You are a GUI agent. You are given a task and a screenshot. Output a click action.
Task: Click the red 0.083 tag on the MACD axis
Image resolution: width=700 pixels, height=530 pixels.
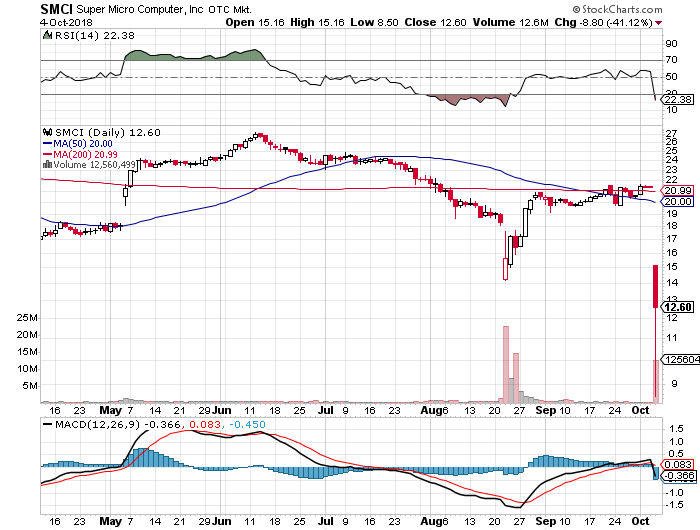(x=678, y=465)
